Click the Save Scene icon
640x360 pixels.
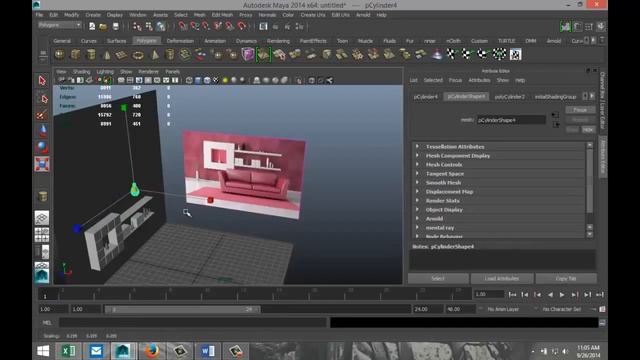[x=116, y=27]
